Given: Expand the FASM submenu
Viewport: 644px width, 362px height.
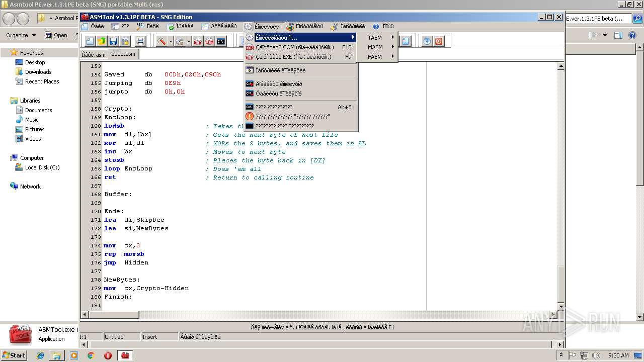Looking at the screenshot, I should click(377, 56).
